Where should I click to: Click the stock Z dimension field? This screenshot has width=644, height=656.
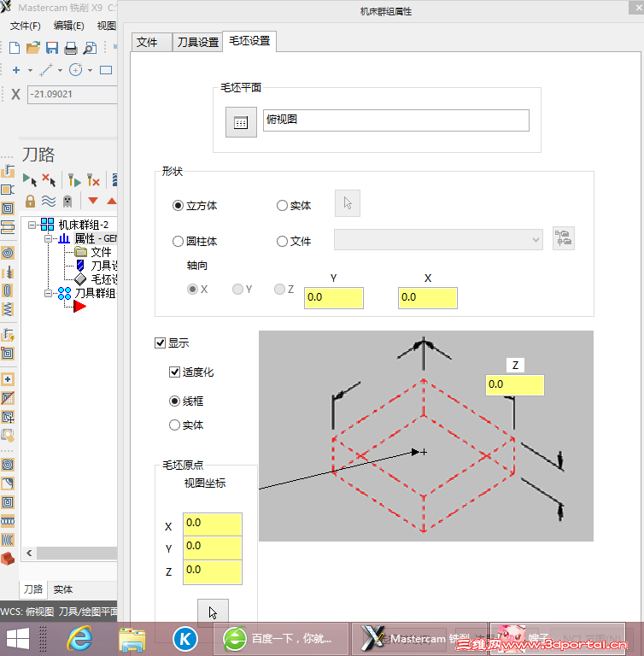coord(515,385)
